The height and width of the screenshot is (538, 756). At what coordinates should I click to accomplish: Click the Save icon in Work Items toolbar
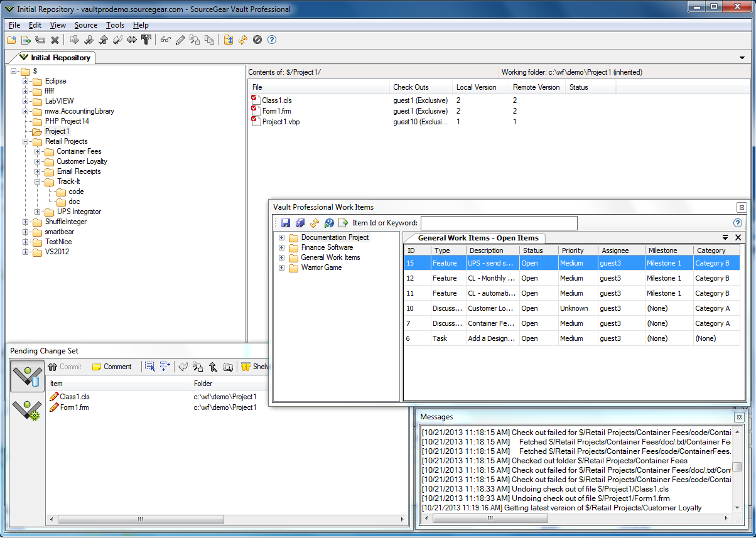[286, 223]
